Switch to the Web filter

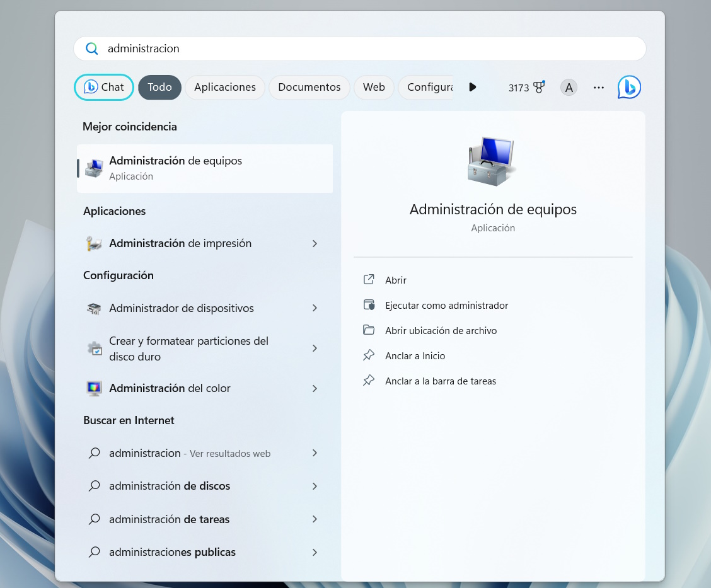pos(374,87)
